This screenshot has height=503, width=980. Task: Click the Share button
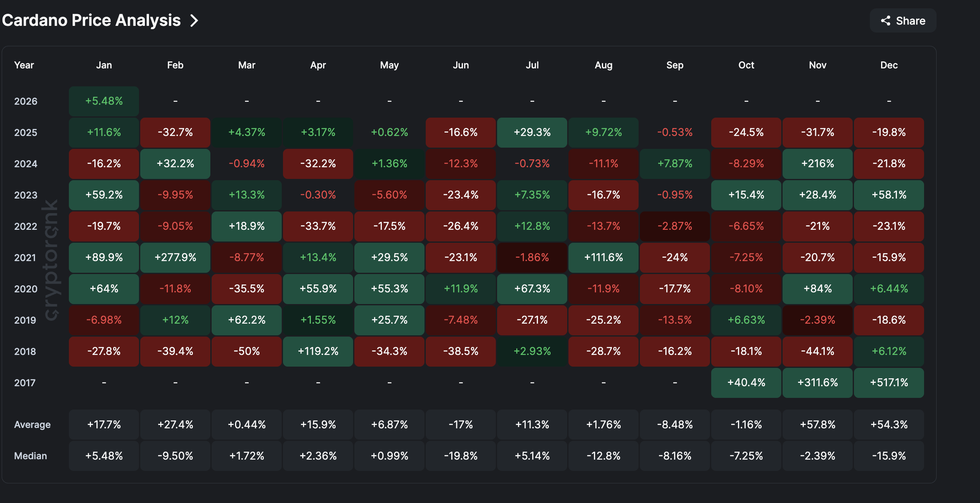click(903, 20)
